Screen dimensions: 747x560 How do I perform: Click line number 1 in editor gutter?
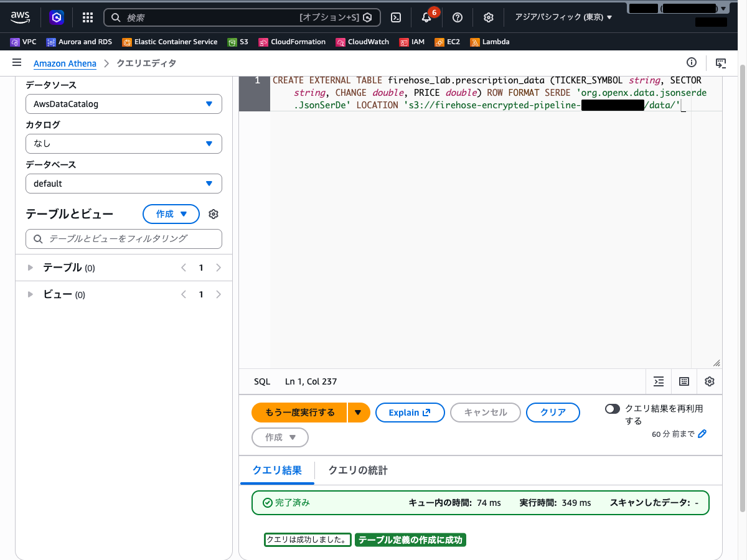click(257, 80)
